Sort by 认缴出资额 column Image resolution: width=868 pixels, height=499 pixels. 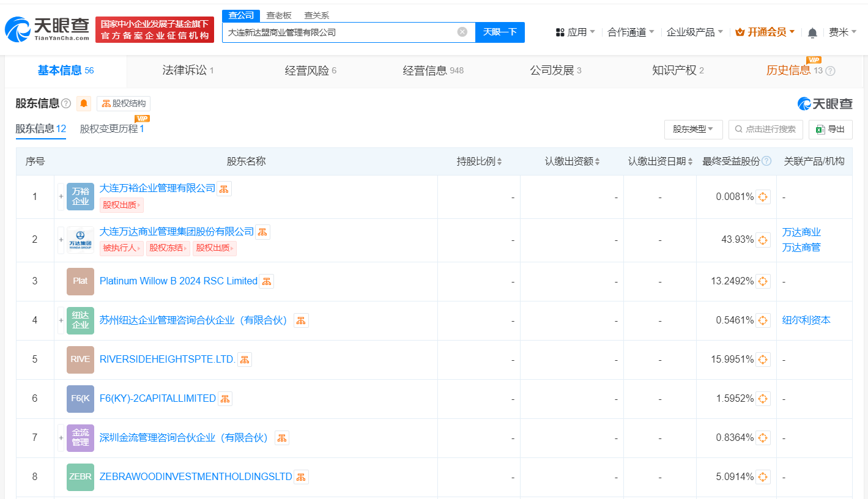[x=572, y=161]
